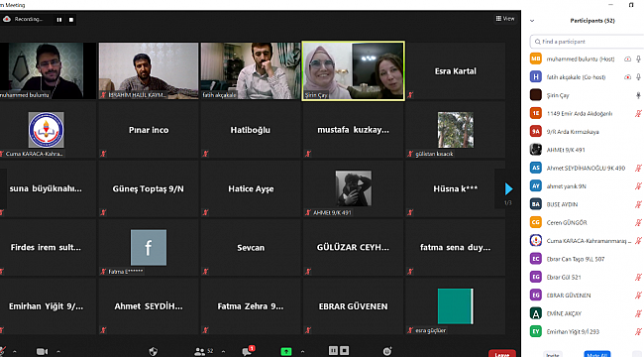Image resolution: width=644 pixels, height=357 pixels.
Task: Open the Chat icon with notification badge
Action: click(248, 351)
